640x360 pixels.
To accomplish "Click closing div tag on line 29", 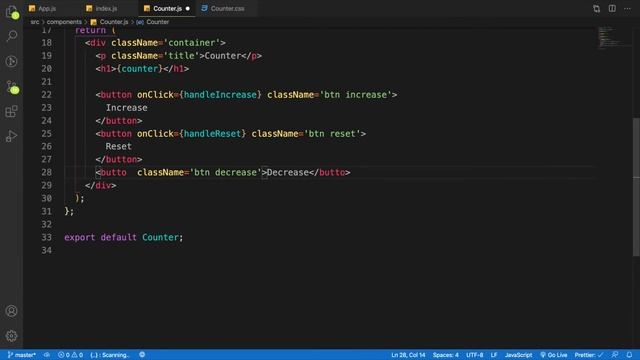I will click(x=100, y=185).
